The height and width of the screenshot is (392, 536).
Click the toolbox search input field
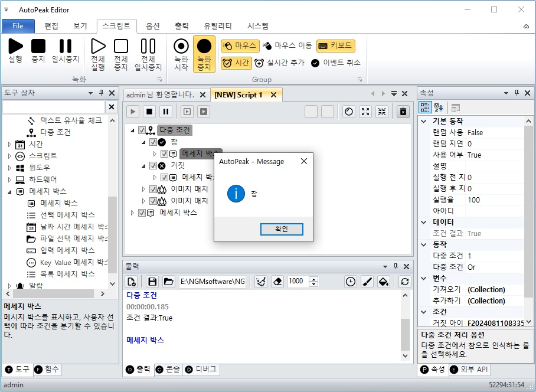pyautogui.click(x=54, y=107)
